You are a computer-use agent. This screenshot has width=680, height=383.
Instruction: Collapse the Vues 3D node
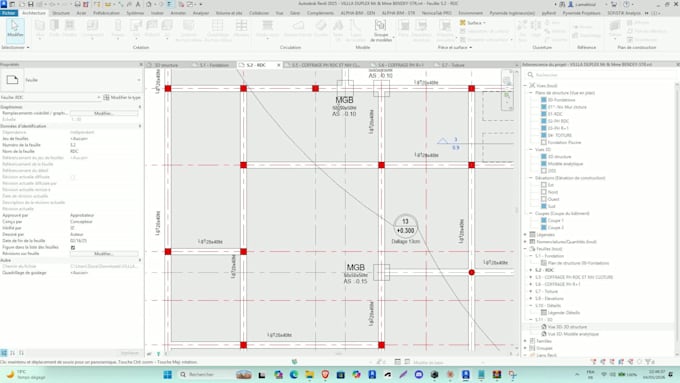click(x=531, y=149)
